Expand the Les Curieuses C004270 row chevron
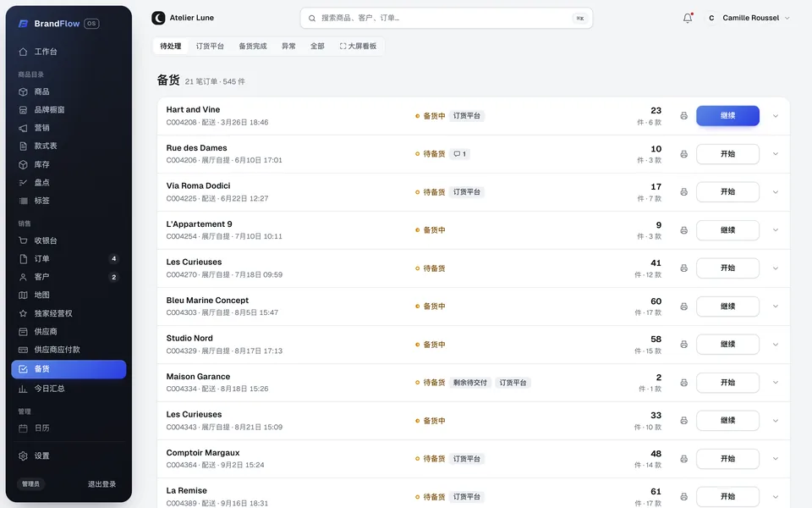 pos(776,268)
